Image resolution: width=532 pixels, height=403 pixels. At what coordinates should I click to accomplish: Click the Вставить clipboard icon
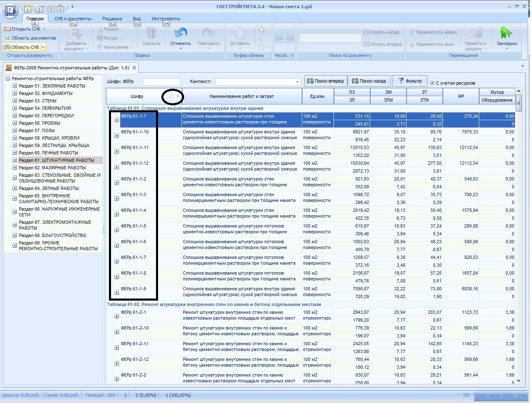pos(240,33)
